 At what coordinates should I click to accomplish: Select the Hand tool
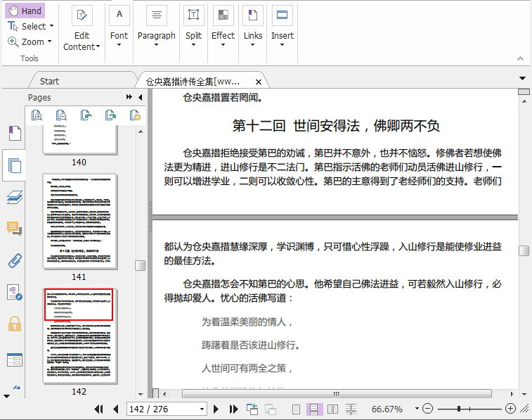pos(25,11)
